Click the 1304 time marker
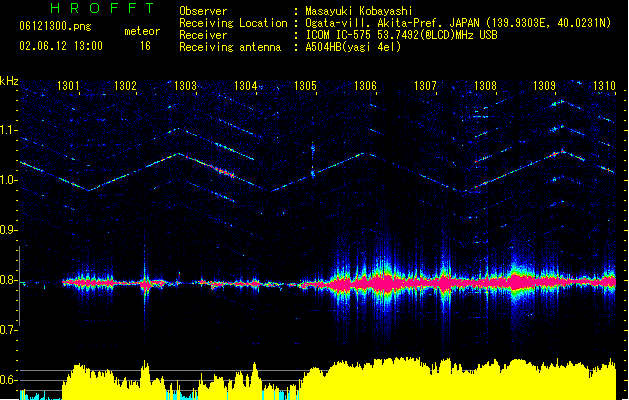This screenshot has height=400, width=629. point(246,86)
